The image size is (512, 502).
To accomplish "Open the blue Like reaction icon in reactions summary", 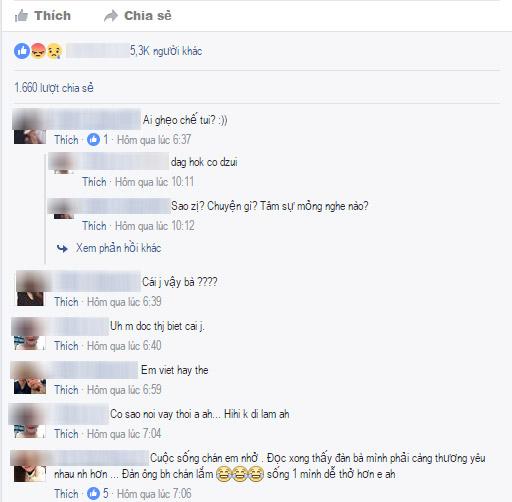I will click(x=22, y=51).
